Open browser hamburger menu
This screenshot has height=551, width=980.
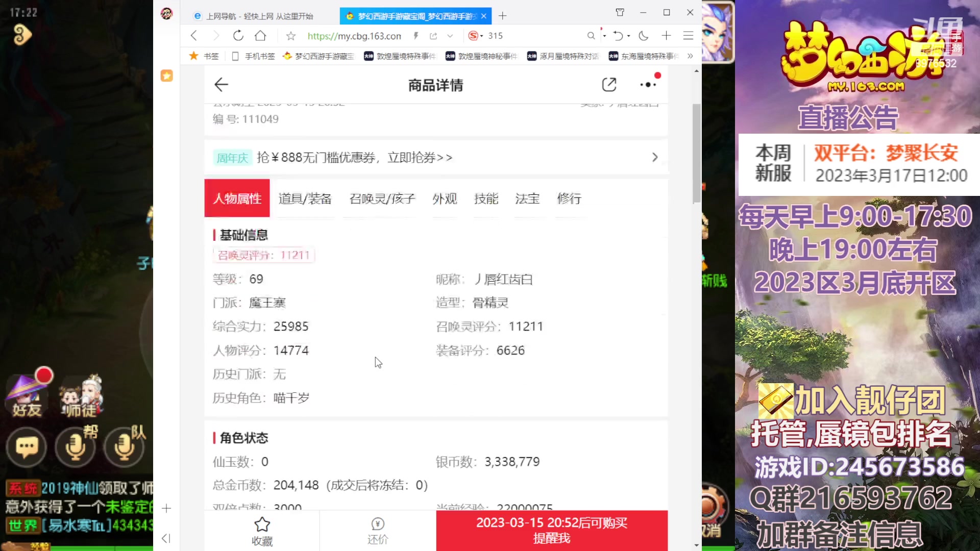click(688, 36)
